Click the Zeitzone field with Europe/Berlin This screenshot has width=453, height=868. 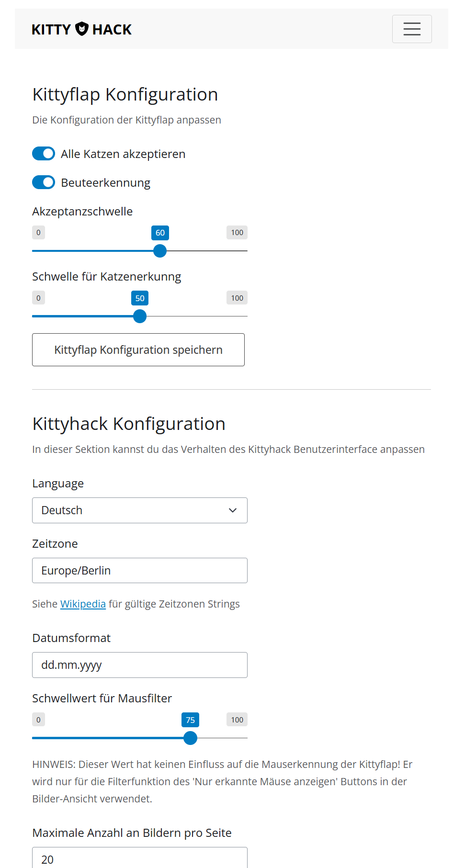[x=140, y=571]
